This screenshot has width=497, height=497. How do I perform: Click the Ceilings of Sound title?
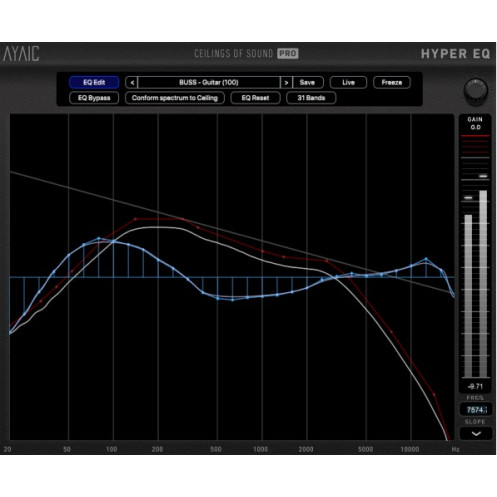234,53
